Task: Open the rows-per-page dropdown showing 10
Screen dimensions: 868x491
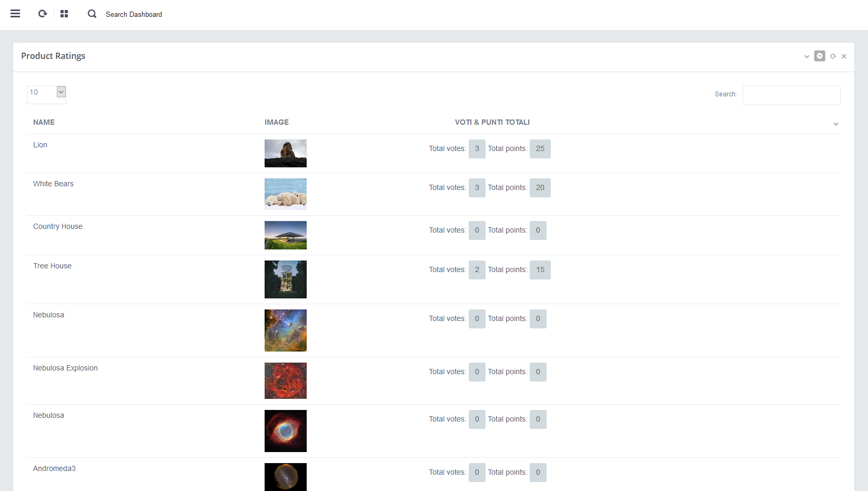Action: (46, 93)
